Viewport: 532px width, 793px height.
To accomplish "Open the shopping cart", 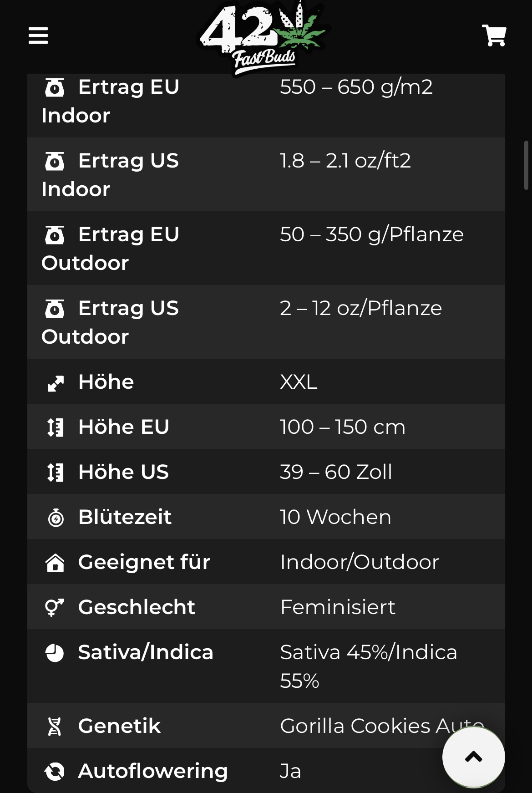I will 494,35.
